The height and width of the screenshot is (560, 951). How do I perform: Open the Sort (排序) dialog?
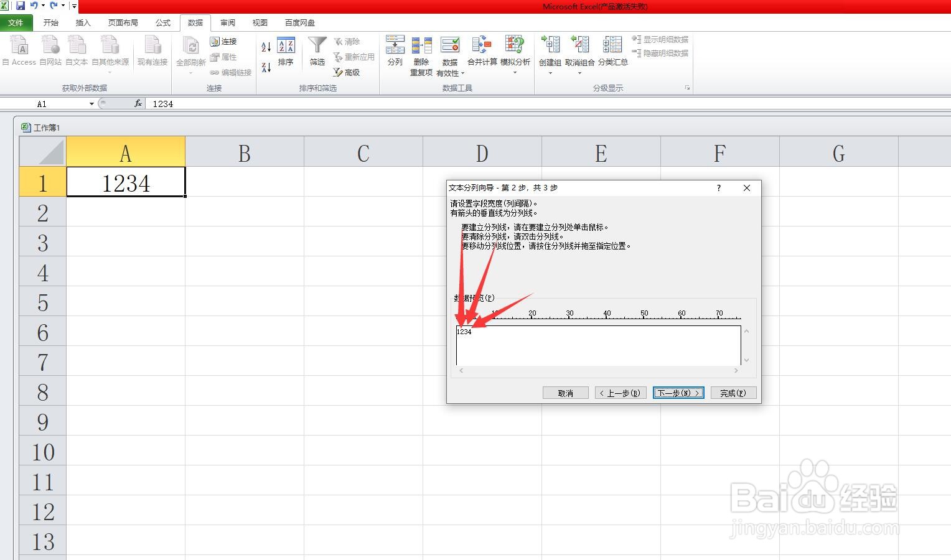286,50
